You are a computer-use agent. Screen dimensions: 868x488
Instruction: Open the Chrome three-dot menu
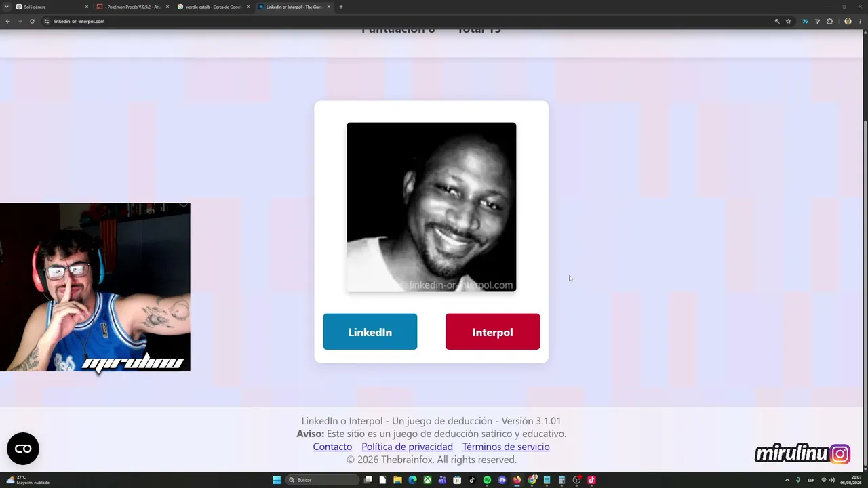pos(859,21)
